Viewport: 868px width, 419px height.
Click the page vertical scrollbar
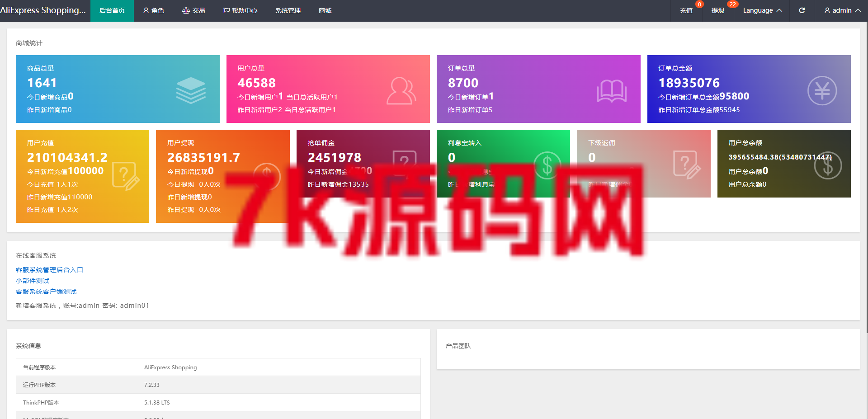coord(866,177)
